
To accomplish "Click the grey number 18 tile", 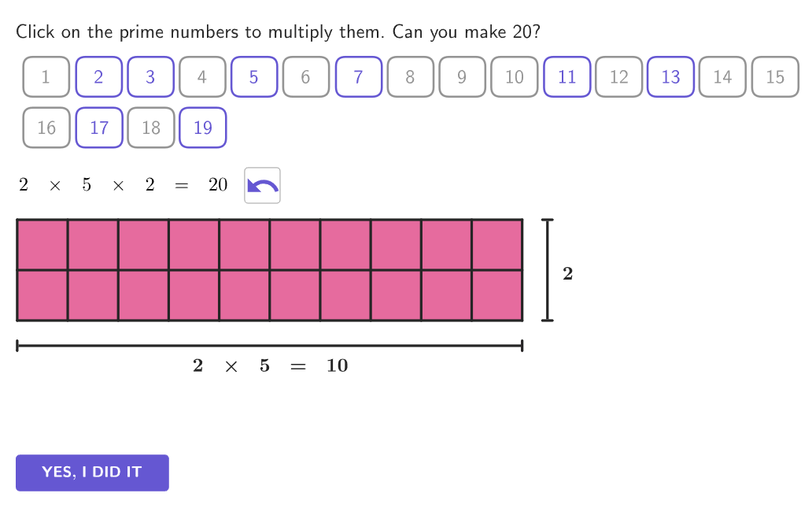I will click(x=151, y=128).
